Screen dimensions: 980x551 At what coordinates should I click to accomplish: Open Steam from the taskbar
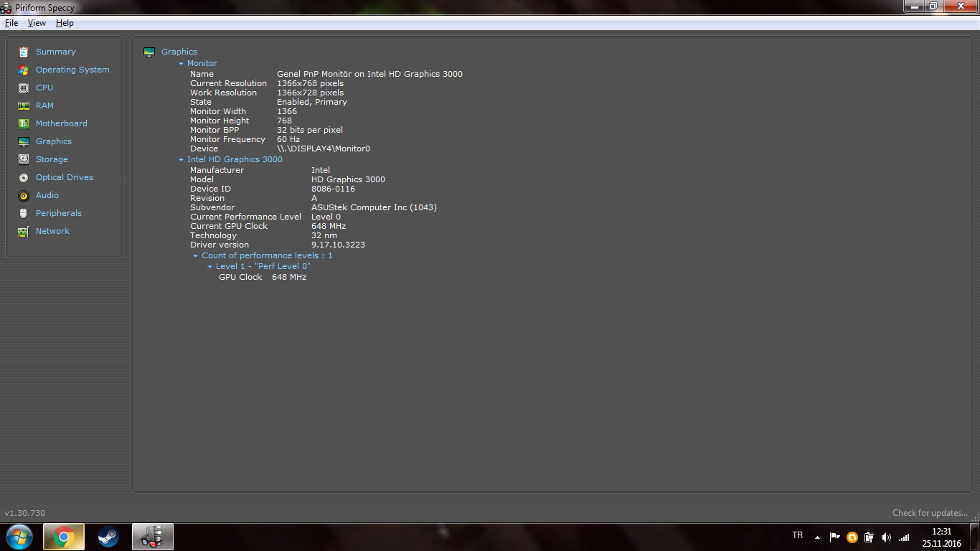click(108, 537)
